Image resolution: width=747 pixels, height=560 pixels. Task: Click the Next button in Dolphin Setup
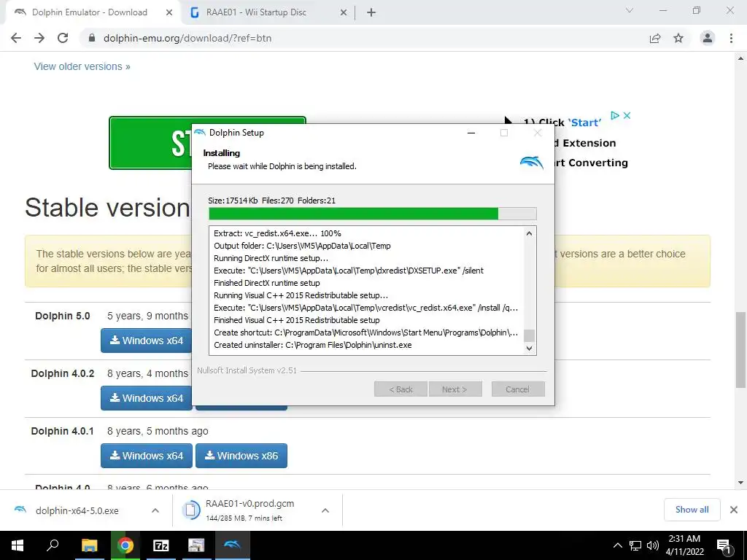455,389
